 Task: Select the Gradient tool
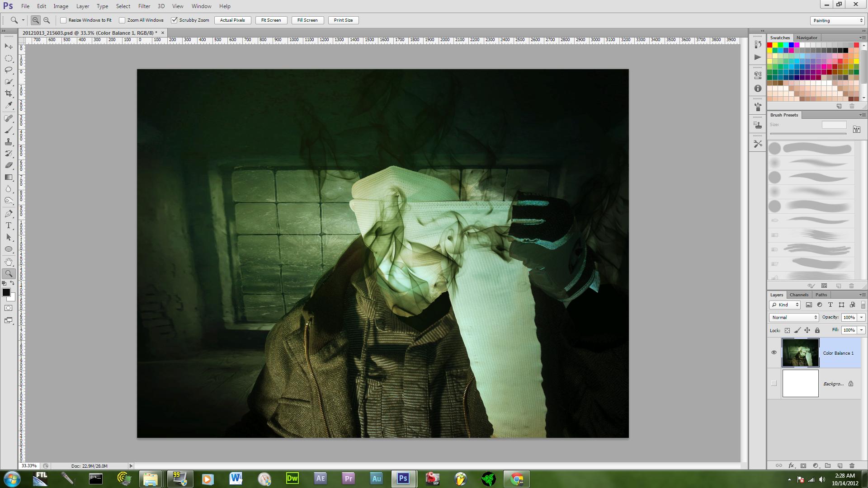point(9,177)
